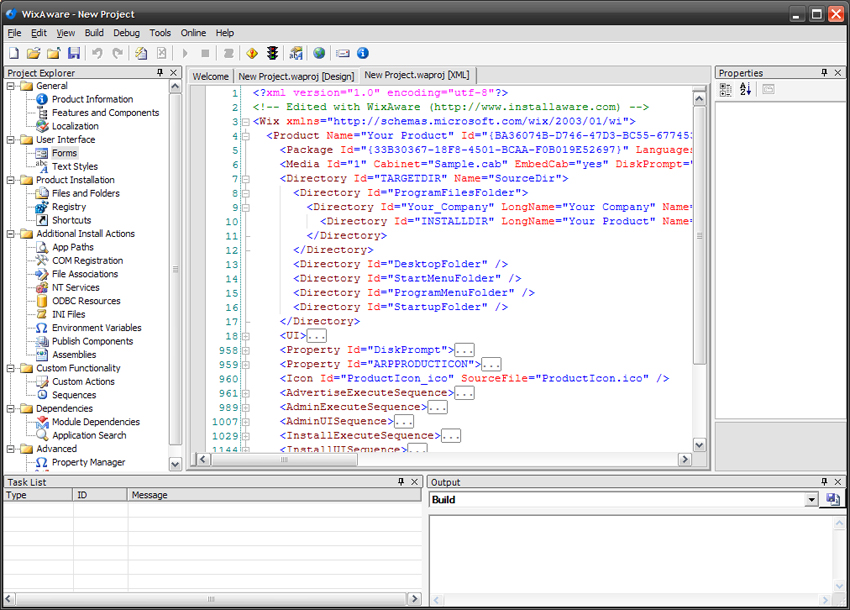Click the save output icon beside Build dropdown

[x=833, y=499]
